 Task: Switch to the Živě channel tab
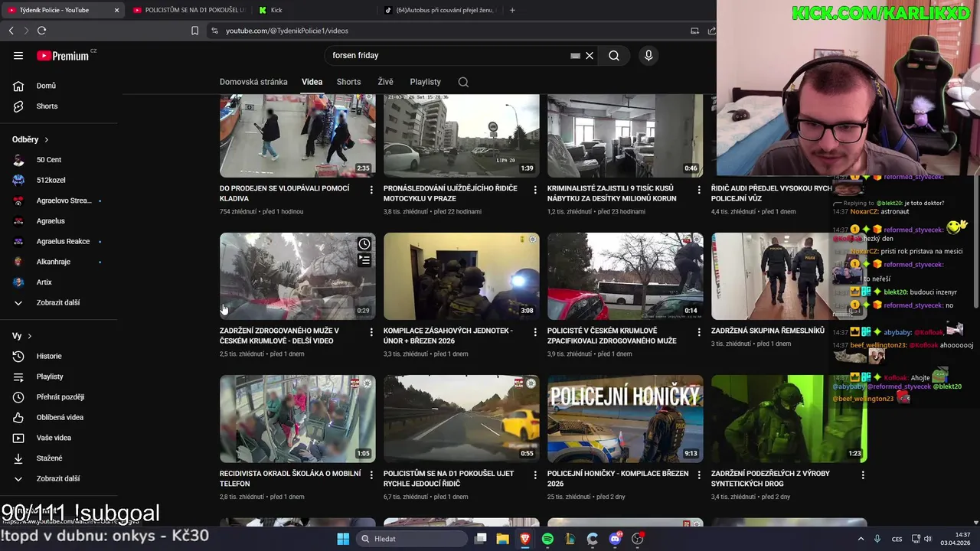tap(385, 82)
